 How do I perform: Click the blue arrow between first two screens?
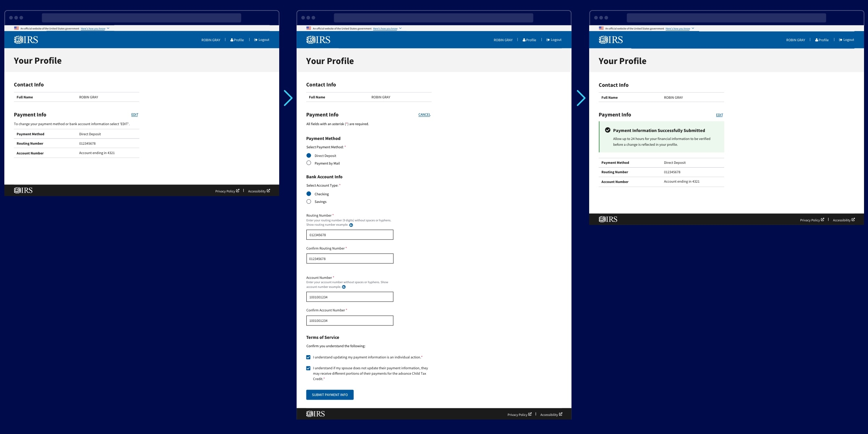point(288,98)
